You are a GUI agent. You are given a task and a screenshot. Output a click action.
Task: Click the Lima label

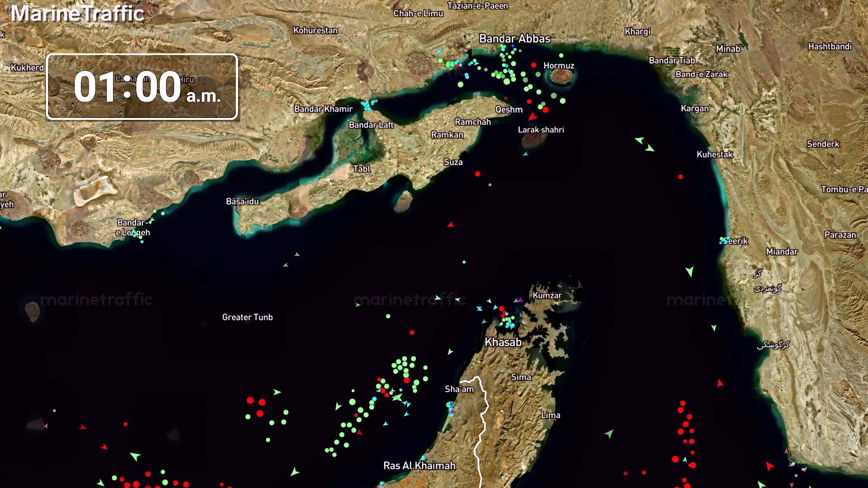(x=551, y=415)
